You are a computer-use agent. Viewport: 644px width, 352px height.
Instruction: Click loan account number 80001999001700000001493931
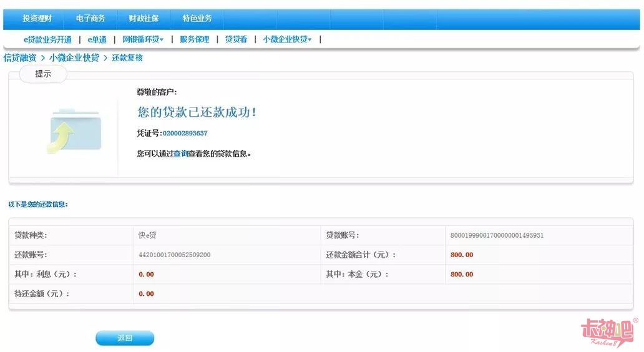(x=497, y=235)
